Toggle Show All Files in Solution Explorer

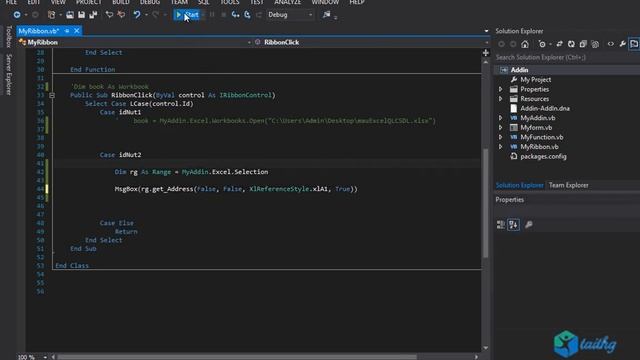(x=595, y=44)
